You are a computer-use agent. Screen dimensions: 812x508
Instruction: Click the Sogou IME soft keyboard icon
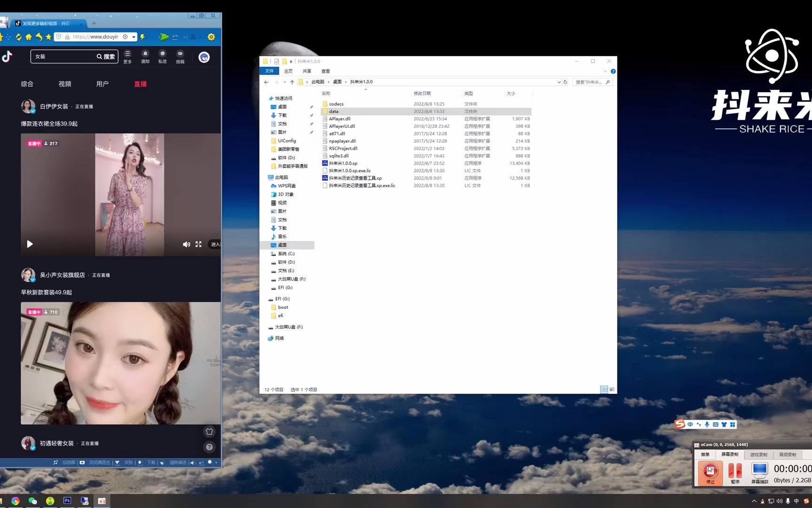coord(715,424)
